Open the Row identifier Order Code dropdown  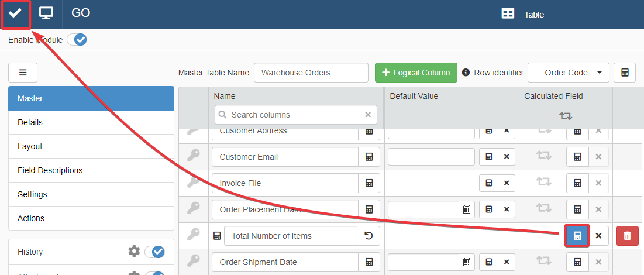(568, 73)
